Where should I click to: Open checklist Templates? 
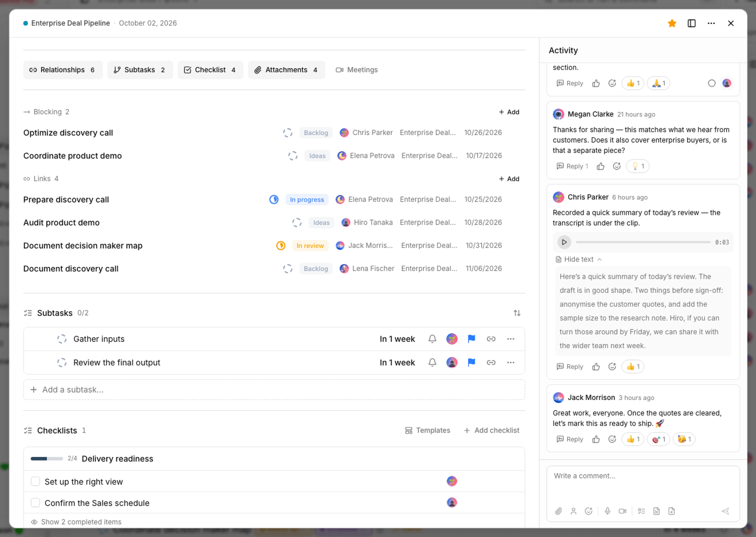point(428,430)
